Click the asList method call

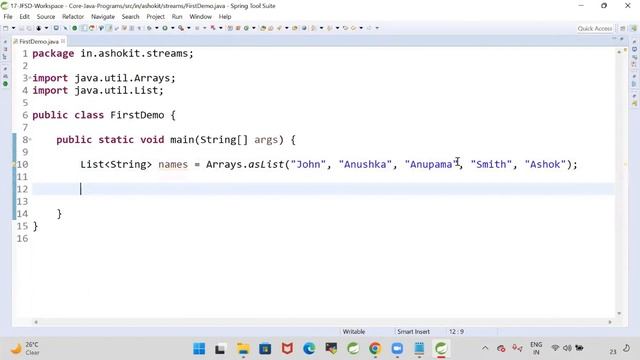point(266,164)
